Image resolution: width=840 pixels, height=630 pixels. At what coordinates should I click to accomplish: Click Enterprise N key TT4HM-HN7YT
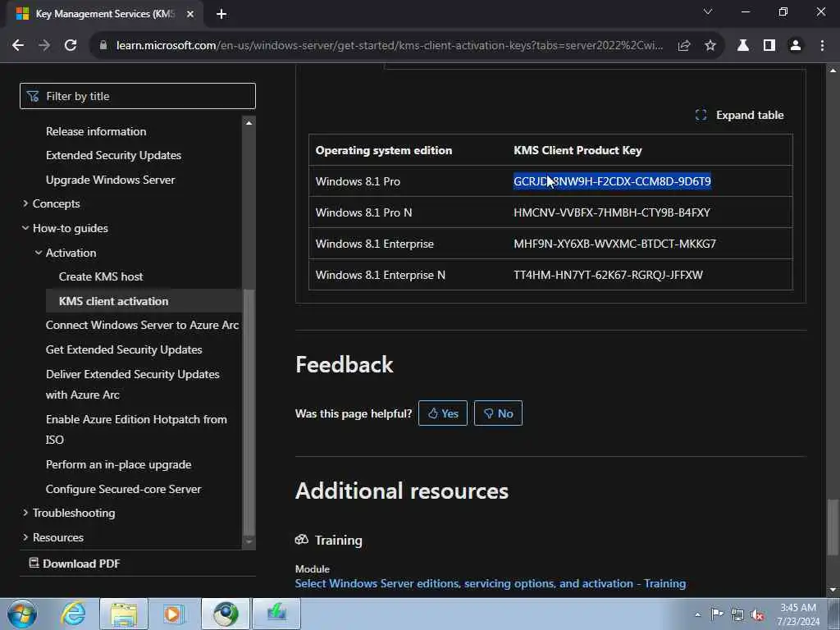click(x=608, y=275)
